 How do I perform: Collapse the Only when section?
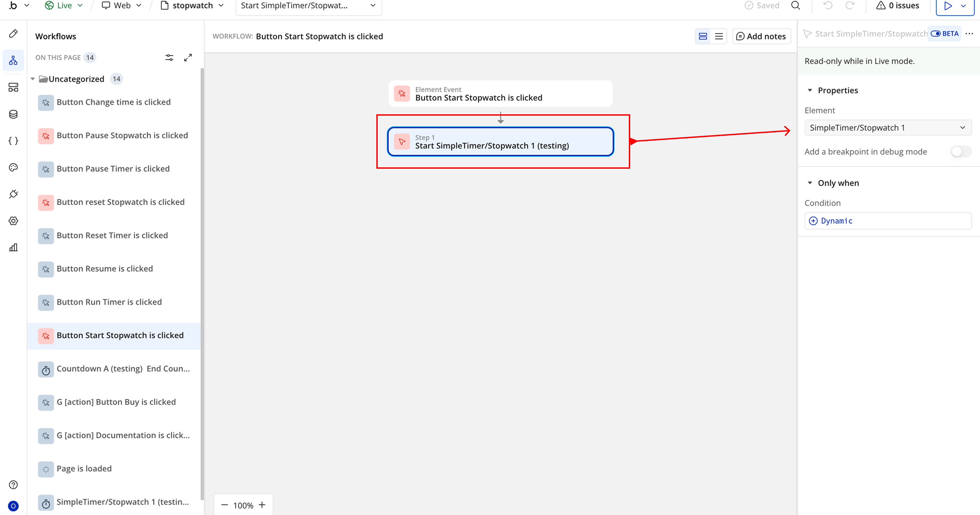pyautogui.click(x=810, y=183)
